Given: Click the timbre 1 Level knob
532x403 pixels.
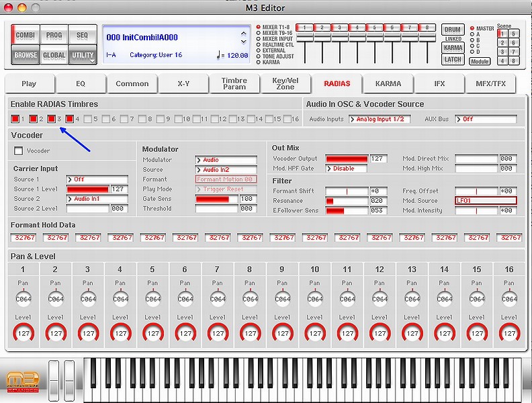Looking at the screenshot, I should (24, 333).
